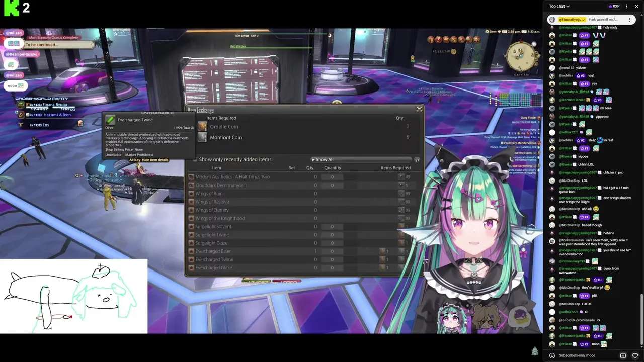
Task: Click the Super Chat icon beside the heart
Action: (623, 355)
